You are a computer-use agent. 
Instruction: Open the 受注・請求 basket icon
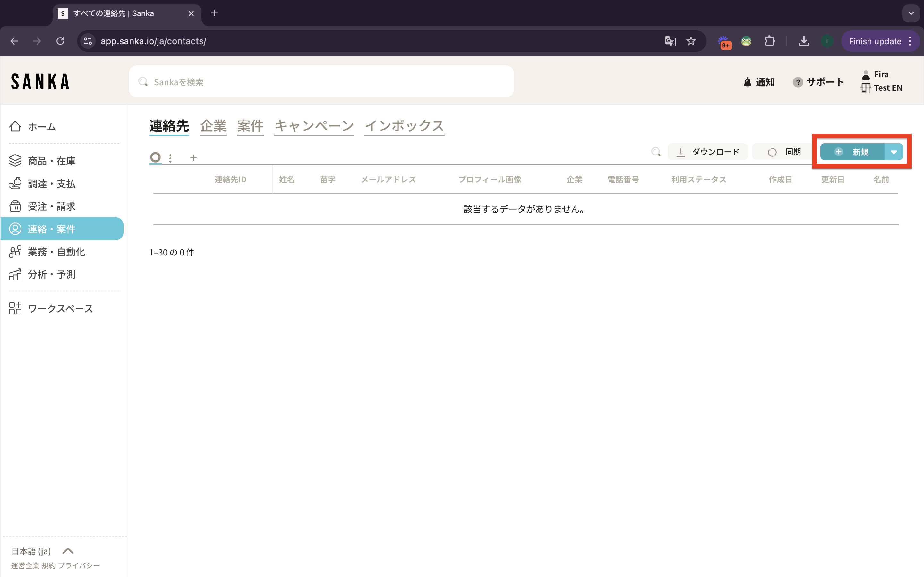tap(15, 206)
